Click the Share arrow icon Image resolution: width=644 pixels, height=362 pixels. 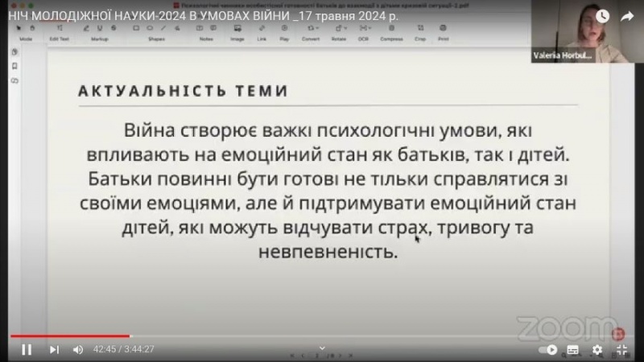pos(627,16)
